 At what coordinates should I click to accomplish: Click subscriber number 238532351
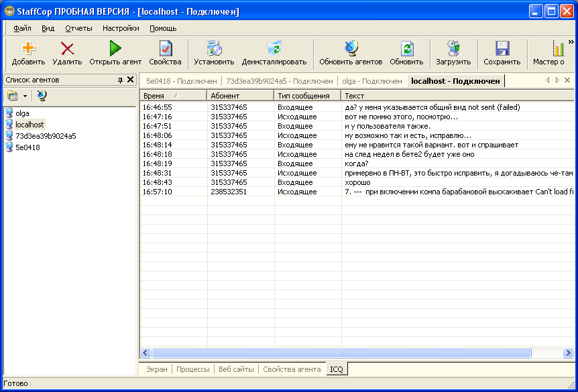[x=229, y=192]
